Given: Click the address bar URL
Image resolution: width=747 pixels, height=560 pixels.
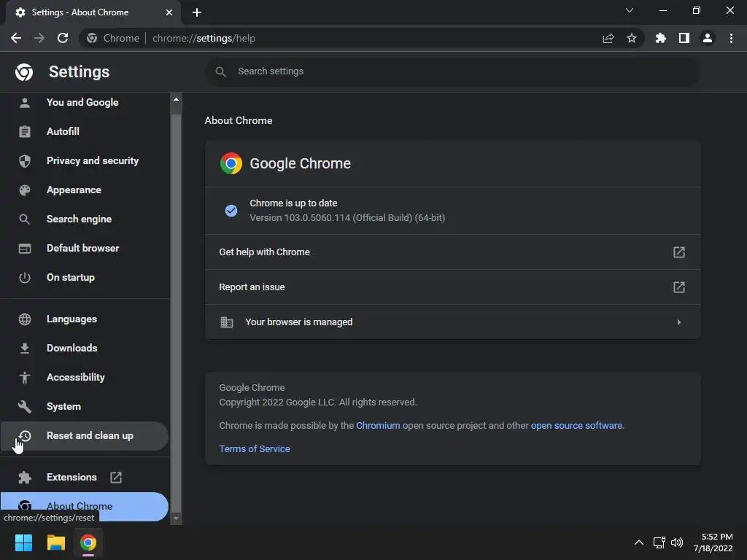Looking at the screenshot, I should pos(204,38).
